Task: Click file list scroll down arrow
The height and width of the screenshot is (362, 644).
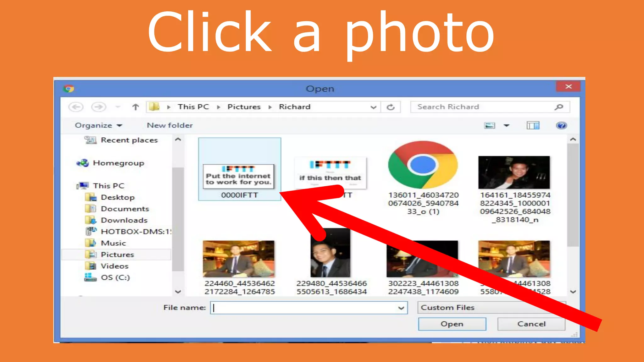Action: pos(573,292)
